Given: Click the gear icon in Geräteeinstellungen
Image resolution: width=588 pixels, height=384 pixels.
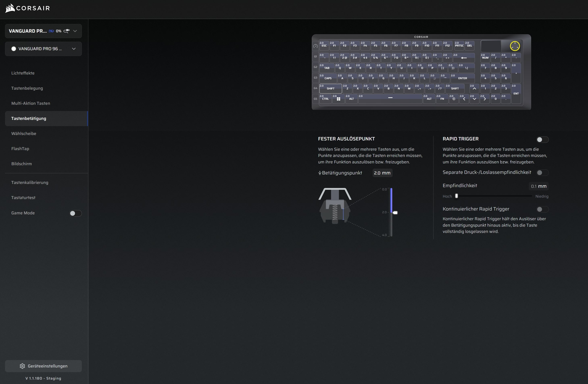Looking at the screenshot, I should pos(22,366).
